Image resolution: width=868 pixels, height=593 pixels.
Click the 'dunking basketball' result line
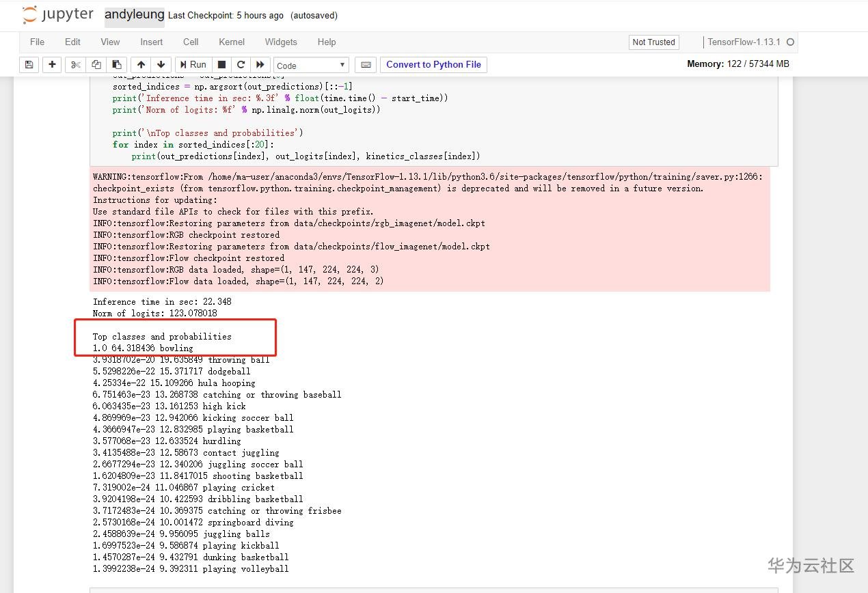coord(191,557)
